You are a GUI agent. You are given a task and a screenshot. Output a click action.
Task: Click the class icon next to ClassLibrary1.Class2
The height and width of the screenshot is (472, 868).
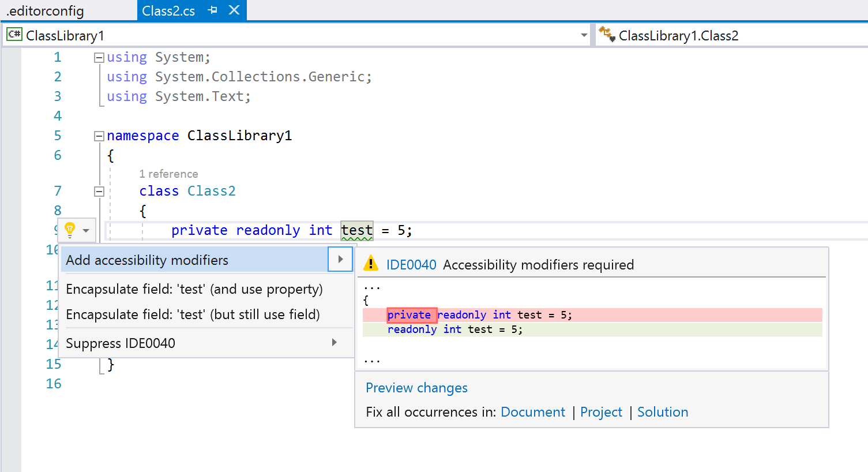(606, 35)
